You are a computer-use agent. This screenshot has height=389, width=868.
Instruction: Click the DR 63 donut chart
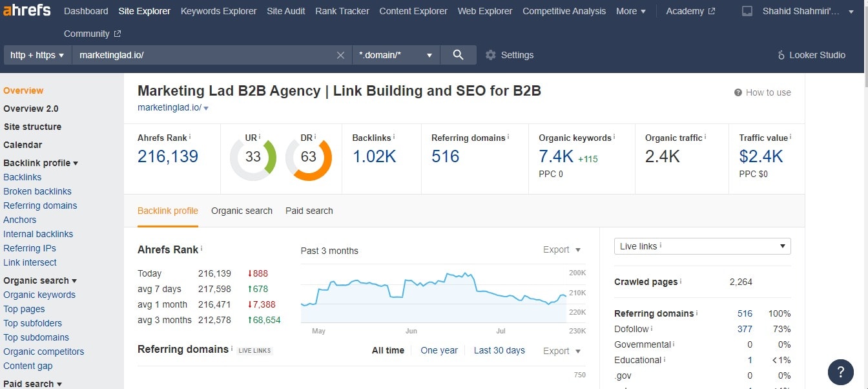click(309, 157)
